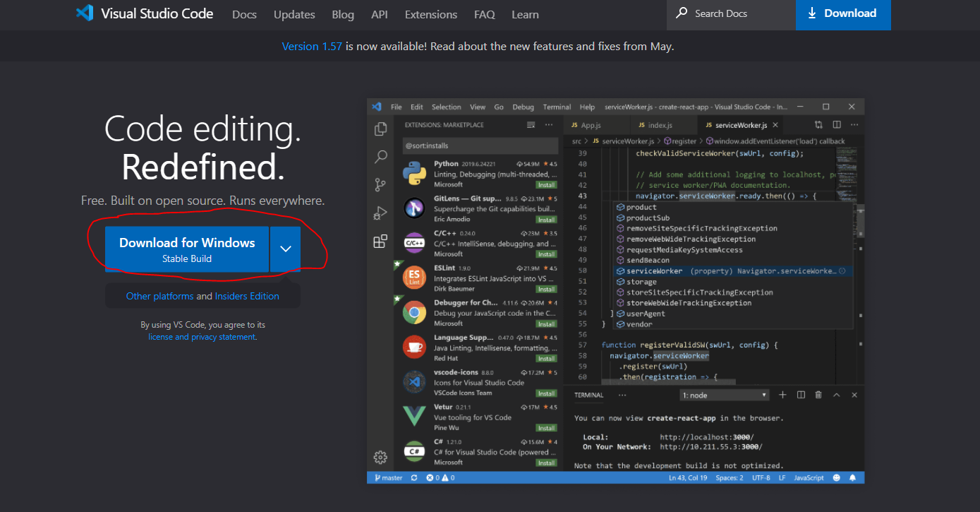The height and width of the screenshot is (512, 980).
Task: Click the C/C++ extension icon
Action: [x=415, y=243]
